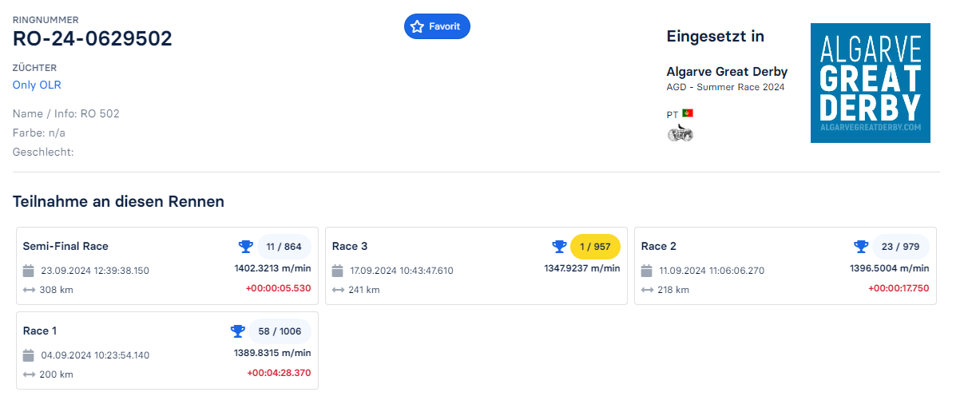Image resolution: width=980 pixels, height=404 pixels.
Task: Click the Portugal flag icon
Action: click(x=688, y=113)
